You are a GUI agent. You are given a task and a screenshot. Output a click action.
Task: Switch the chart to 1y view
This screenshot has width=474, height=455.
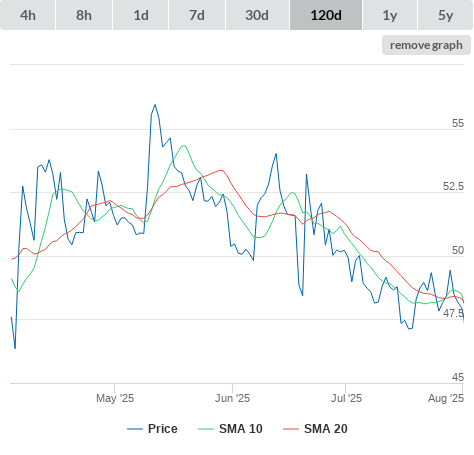pos(390,15)
